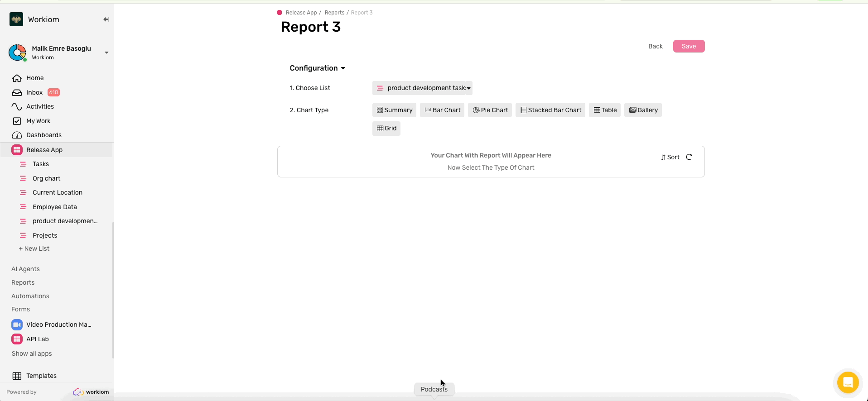Go to Automations in the sidebar
Image resolution: width=868 pixels, height=401 pixels.
(x=30, y=296)
